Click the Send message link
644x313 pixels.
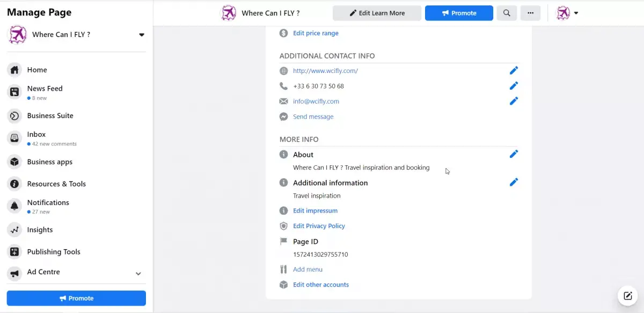(x=313, y=117)
